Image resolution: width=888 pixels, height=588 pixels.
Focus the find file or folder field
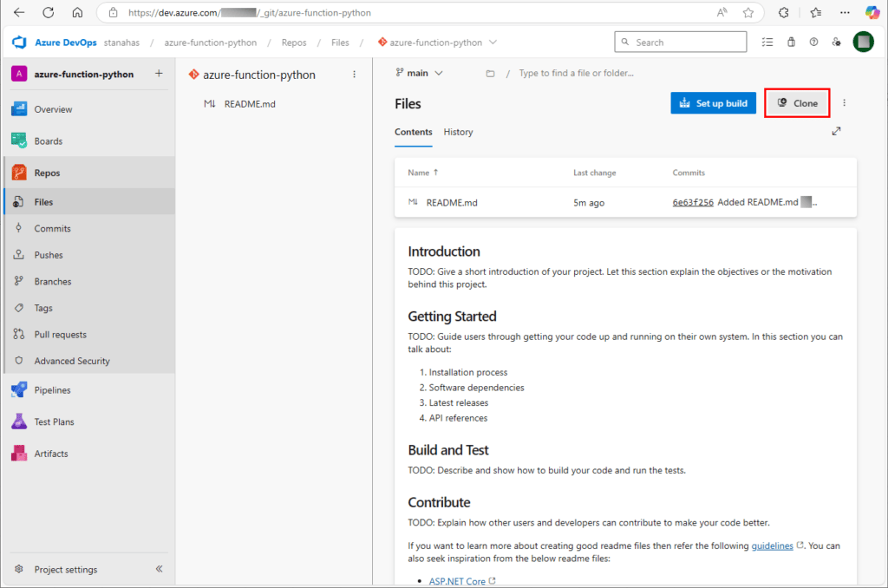point(577,73)
